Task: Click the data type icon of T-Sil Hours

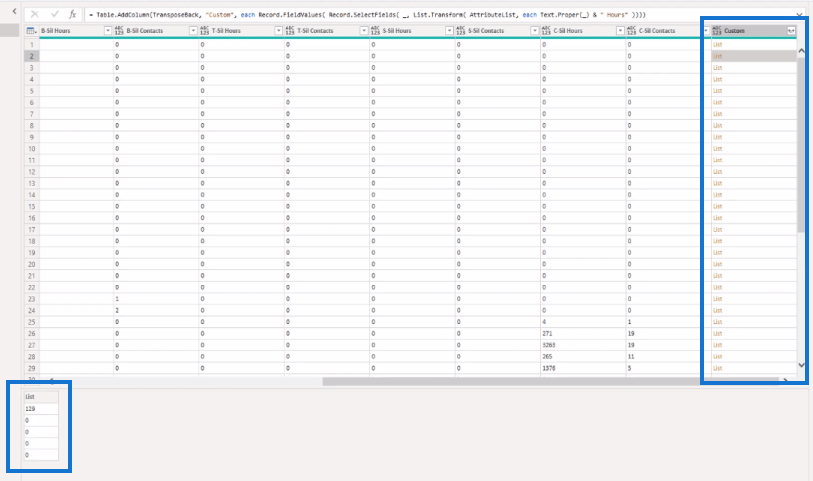Action: [x=204, y=31]
